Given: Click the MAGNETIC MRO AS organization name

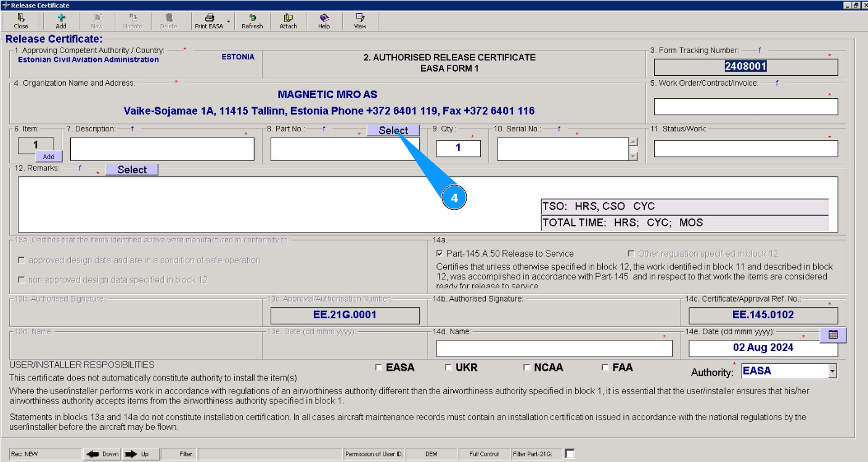Looking at the screenshot, I should 327,95.
